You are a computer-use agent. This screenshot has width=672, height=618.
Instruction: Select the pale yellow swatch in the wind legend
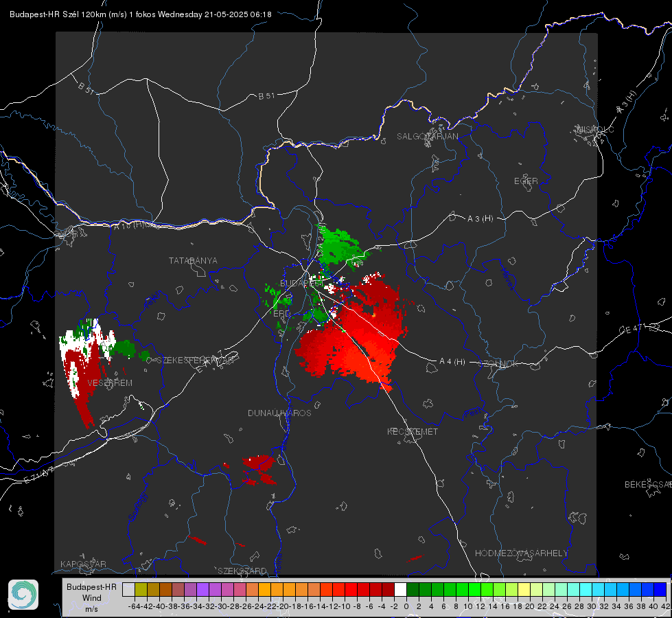524,589
